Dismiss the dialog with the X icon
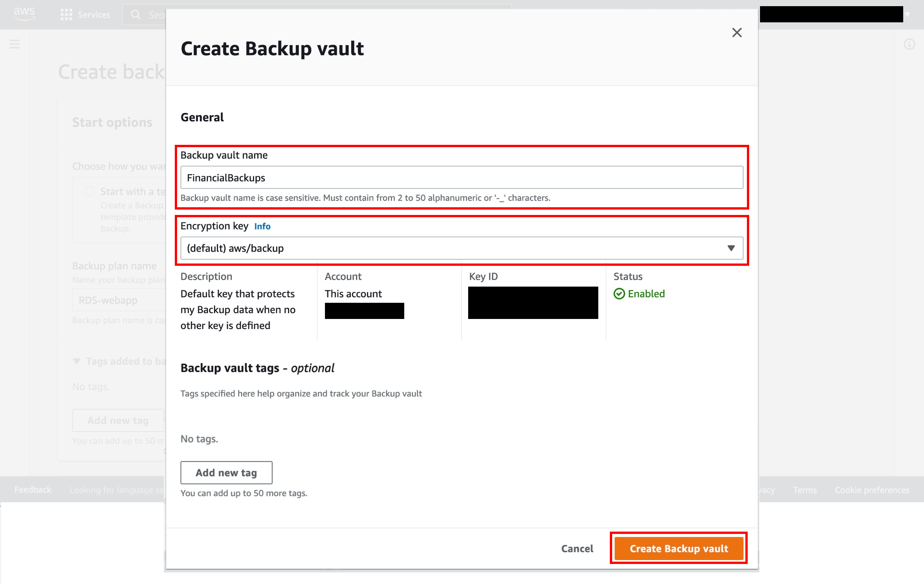The image size is (924, 584). coord(737,32)
